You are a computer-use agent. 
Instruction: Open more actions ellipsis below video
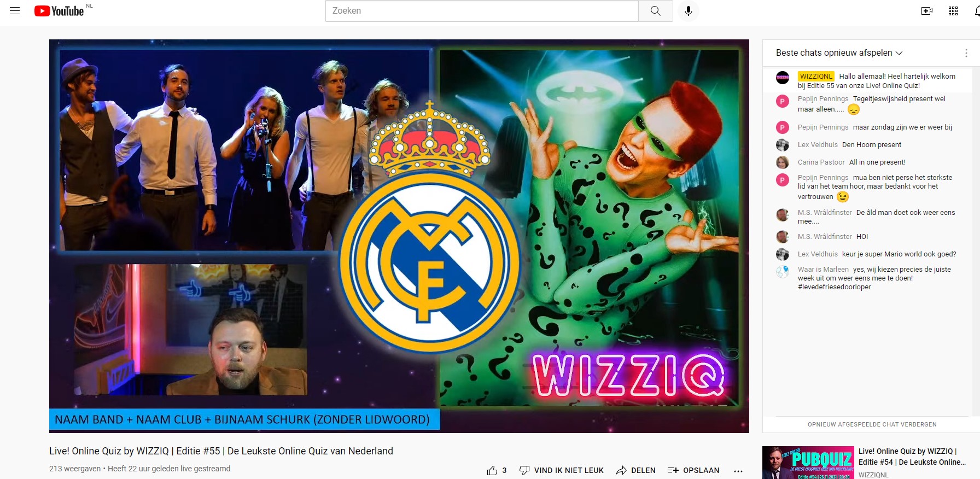point(738,471)
